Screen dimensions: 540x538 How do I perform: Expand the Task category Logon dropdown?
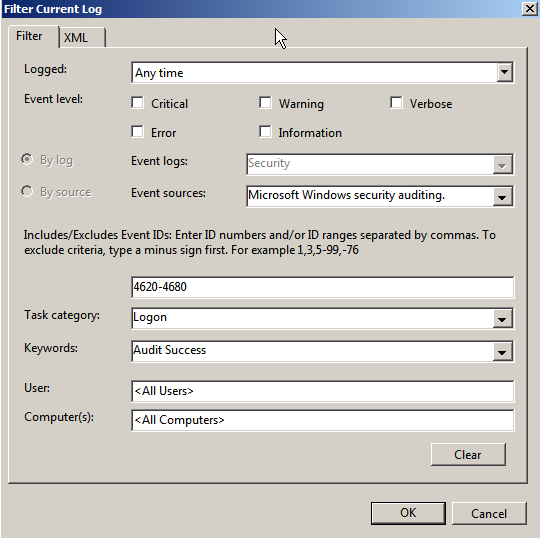[x=502, y=318]
